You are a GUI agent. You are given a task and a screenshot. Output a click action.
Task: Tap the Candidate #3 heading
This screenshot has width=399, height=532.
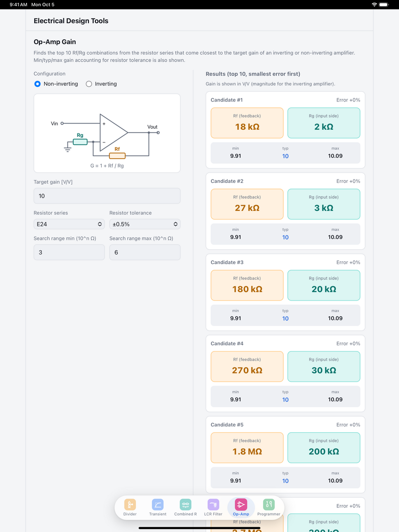[x=227, y=262]
